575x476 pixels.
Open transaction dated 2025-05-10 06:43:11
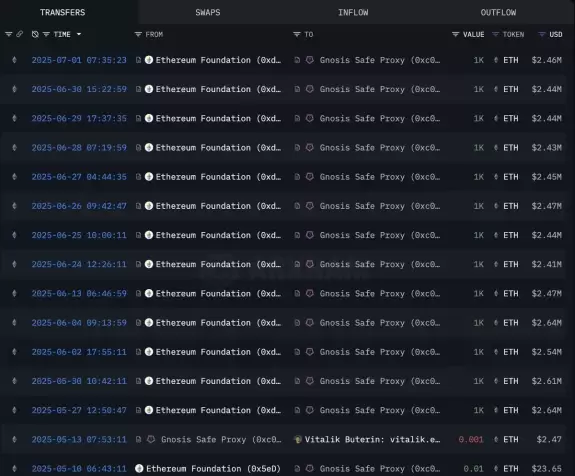point(79,469)
